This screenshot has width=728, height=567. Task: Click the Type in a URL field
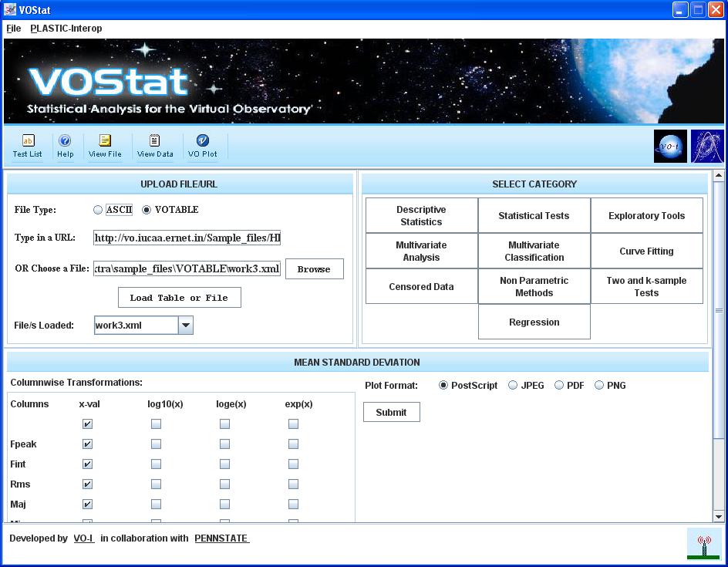pos(187,238)
